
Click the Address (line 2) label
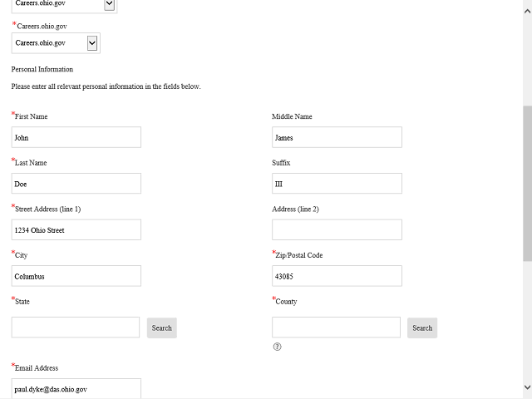(x=296, y=209)
